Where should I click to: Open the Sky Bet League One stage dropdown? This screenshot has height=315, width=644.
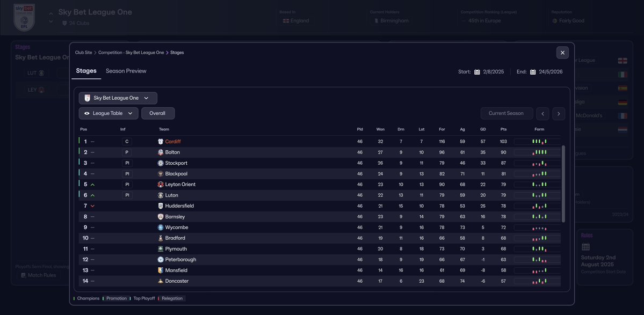point(118,98)
